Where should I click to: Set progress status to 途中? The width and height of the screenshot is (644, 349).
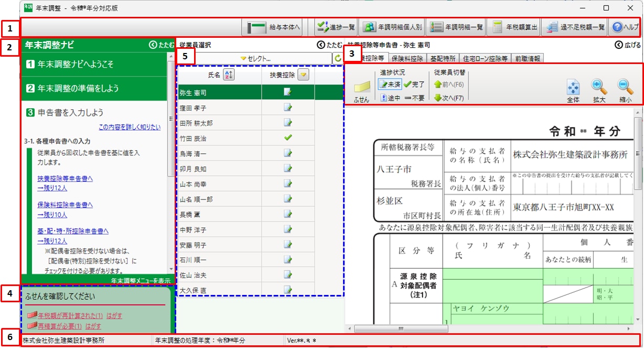389,98
